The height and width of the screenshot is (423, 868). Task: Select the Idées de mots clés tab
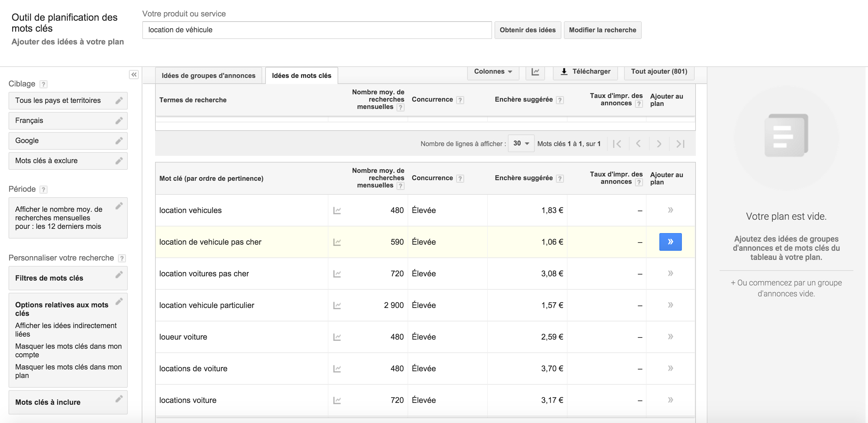pos(302,75)
